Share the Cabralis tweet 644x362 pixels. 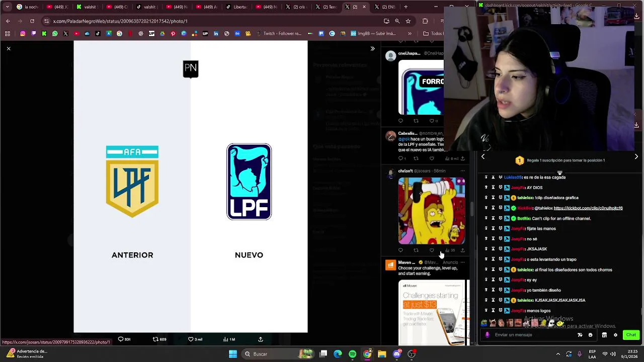(x=463, y=158)
